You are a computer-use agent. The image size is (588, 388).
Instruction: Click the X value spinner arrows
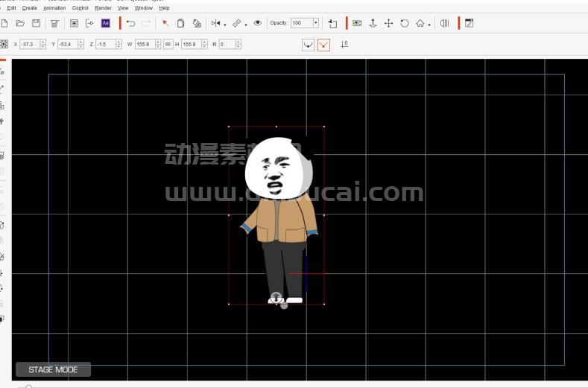(43, 44)
